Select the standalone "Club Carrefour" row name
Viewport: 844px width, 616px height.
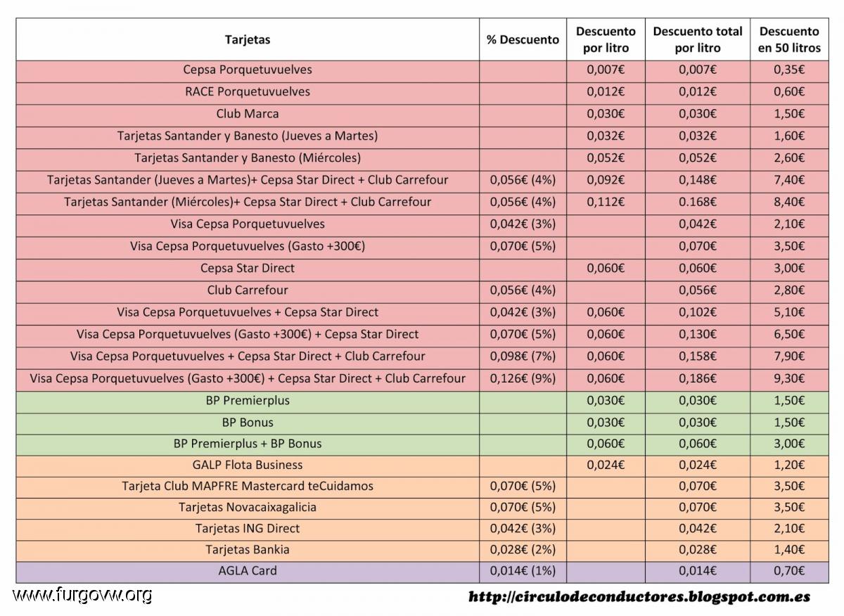coord(248,290)
